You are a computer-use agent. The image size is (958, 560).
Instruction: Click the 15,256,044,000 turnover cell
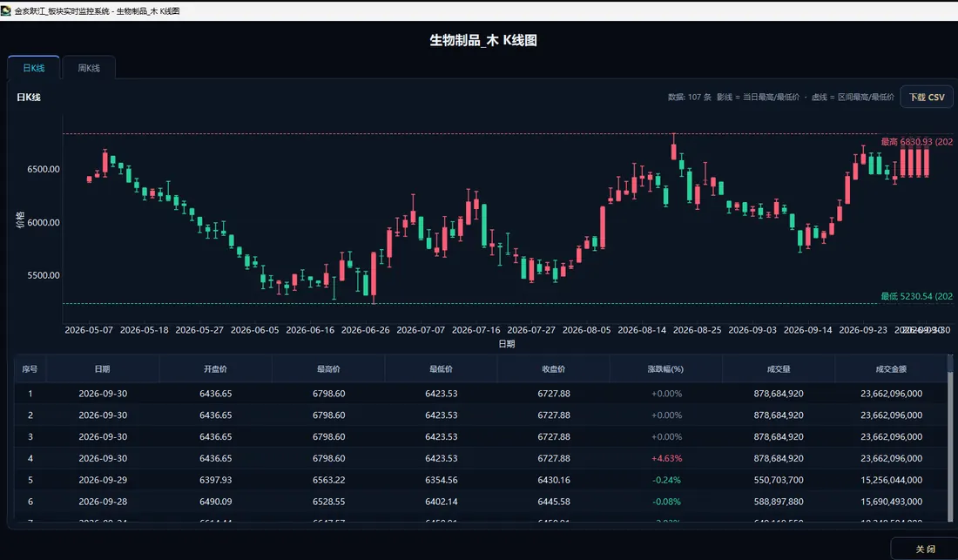(x=892, y=480)
